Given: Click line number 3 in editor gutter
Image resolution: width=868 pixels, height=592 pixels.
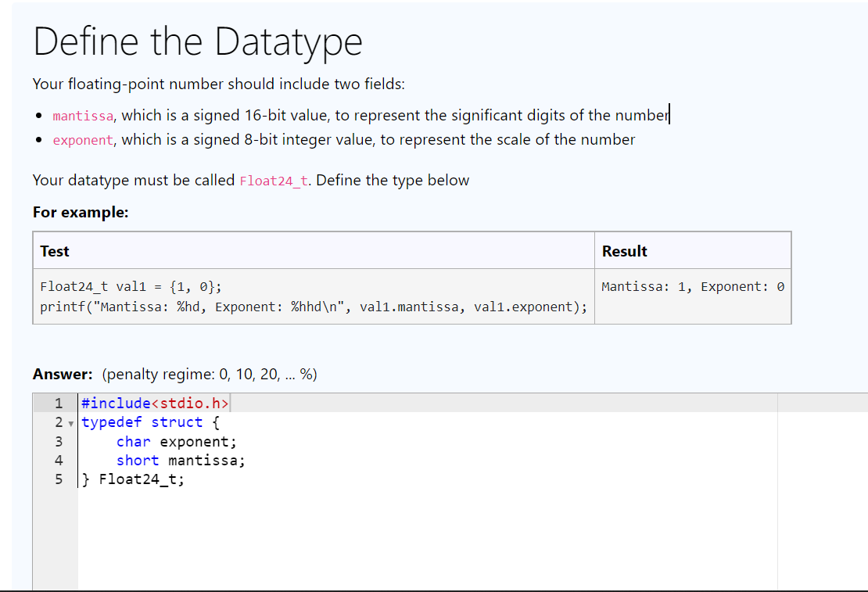Looking at the screenshot, I should pos(58,442).
